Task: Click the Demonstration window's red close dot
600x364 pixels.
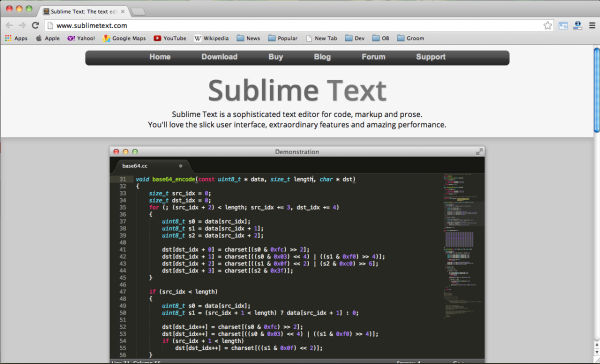Action: pyautogui.click(x=116, y=152)
